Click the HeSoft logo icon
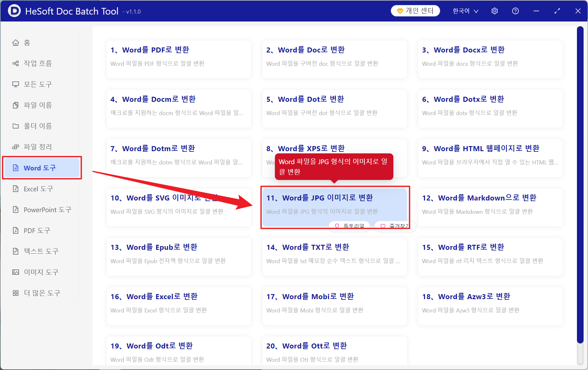 (14, 11)
